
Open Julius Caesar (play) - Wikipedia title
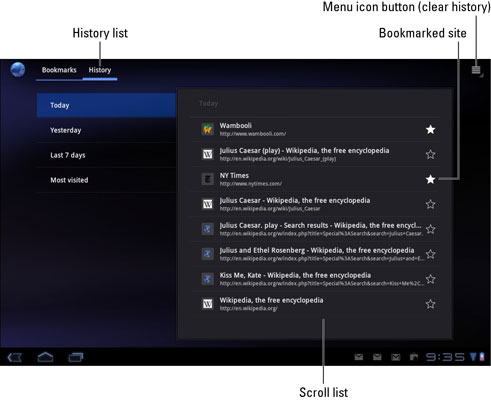click(x=304, y=151)
